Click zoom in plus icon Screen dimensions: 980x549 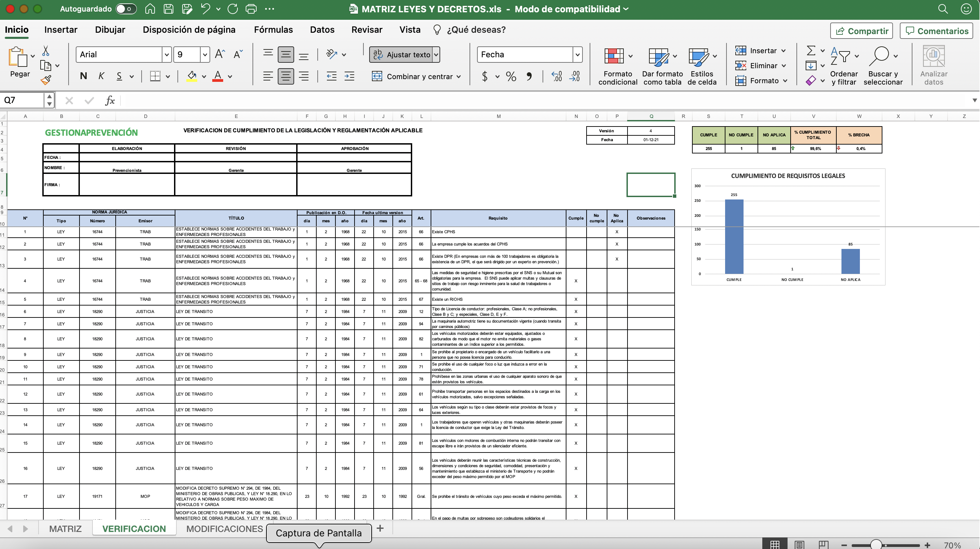(x=927, y=545)
